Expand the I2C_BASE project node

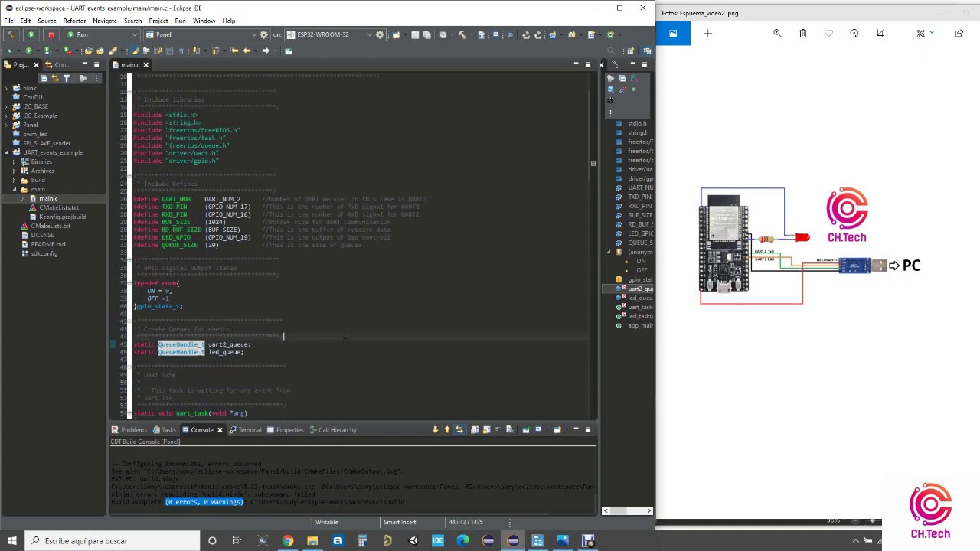click(6, 106)
